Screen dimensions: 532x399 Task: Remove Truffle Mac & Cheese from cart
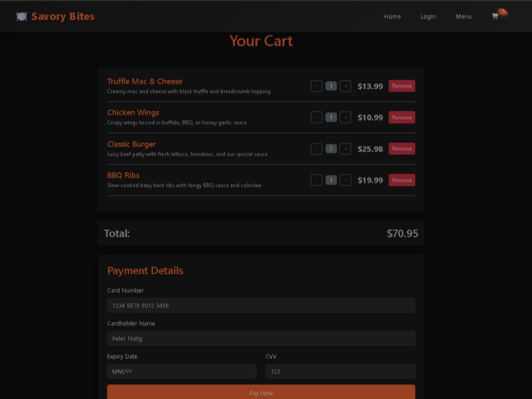(402, 86)
